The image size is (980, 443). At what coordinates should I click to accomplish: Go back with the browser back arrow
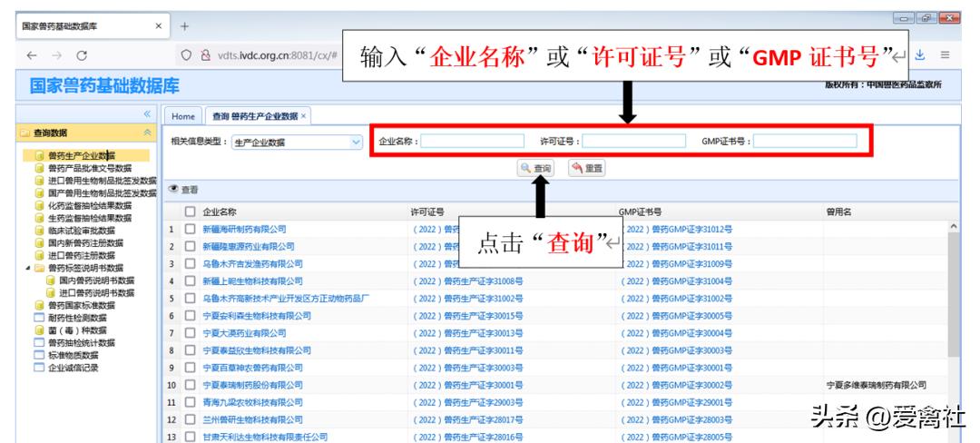click(31, 55)
